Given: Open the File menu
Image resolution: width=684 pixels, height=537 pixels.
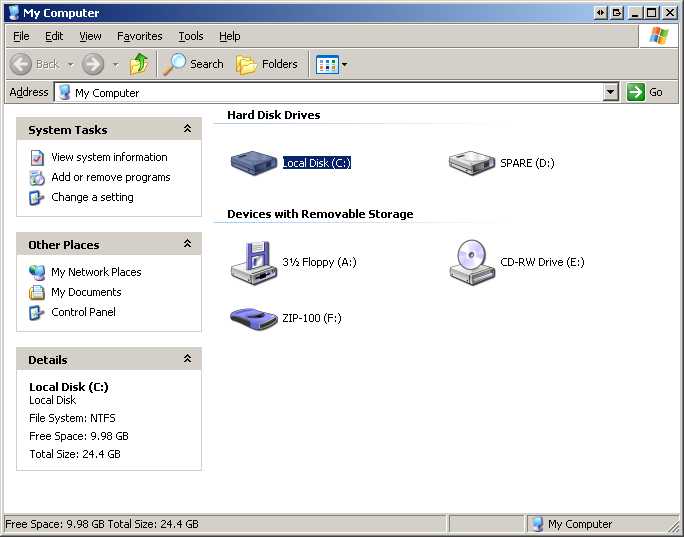Looking at the screenshot, I should pos(21,36).
